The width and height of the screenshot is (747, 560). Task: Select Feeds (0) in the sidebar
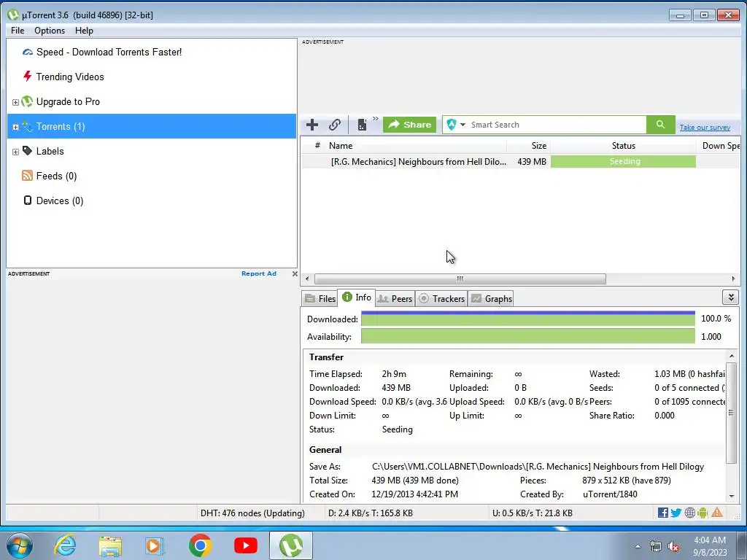tap(56, 176)
